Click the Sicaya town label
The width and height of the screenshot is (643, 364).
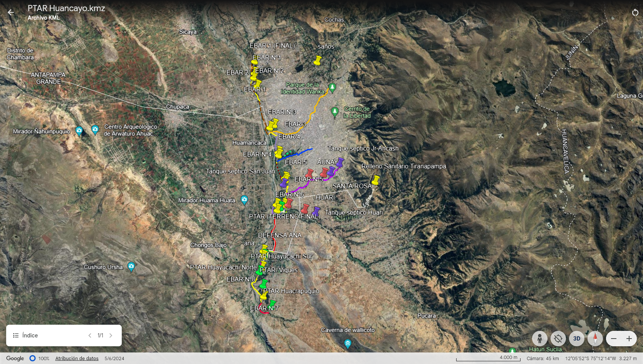click(188, 32)
